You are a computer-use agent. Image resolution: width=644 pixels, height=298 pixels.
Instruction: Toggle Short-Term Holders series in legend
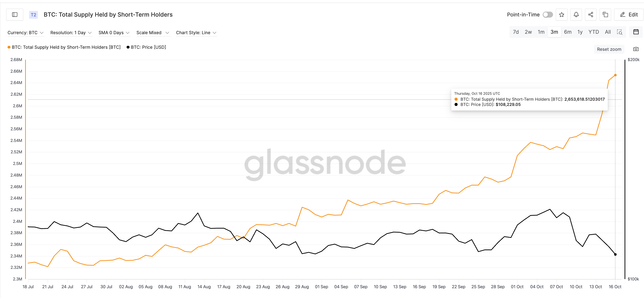click(64, 47)
